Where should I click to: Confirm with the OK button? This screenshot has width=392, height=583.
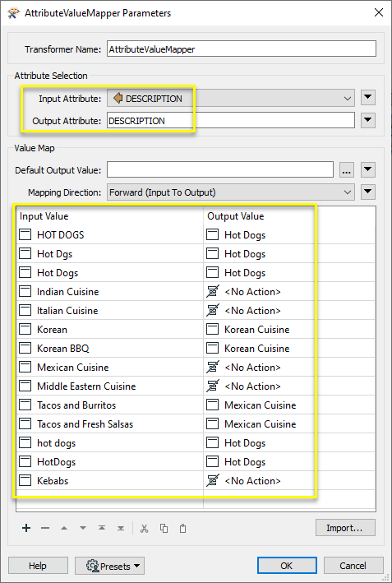tap(287, 566)
